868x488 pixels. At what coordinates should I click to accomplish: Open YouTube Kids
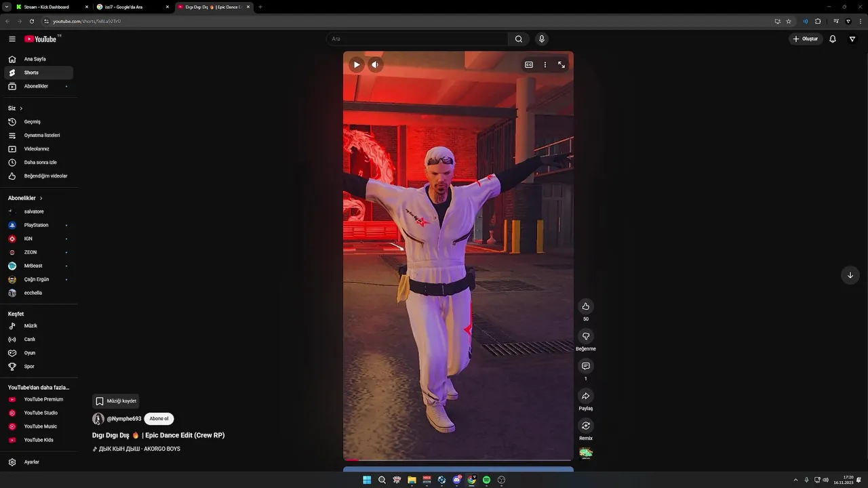[39, 440]
